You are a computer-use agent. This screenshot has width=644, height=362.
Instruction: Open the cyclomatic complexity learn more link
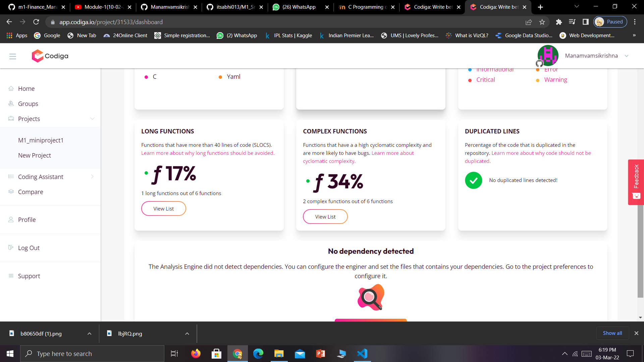[358, 157]
